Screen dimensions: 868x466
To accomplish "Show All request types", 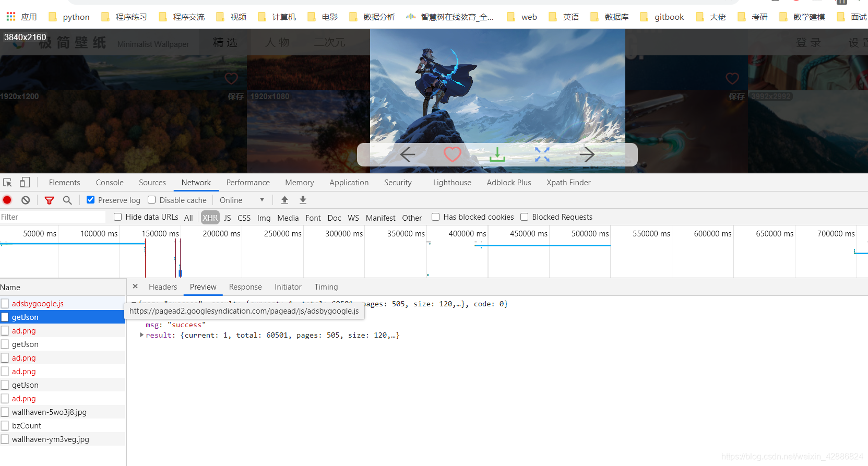I will (x=188, y=218).
